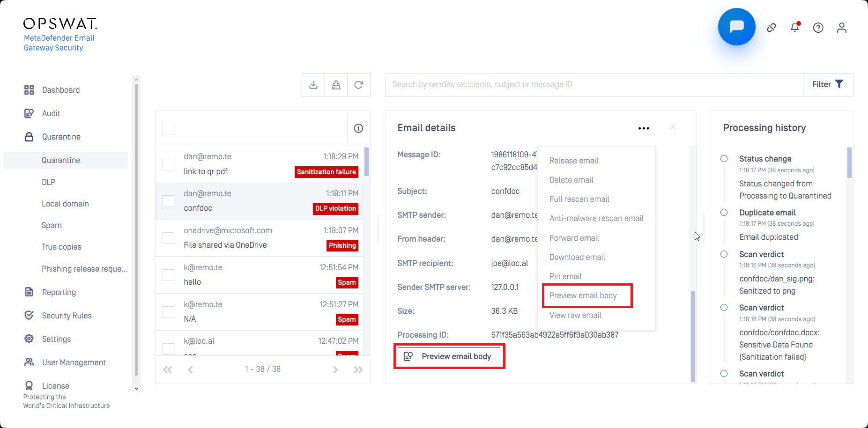
Task: Click the three-dot menu in Email details
Action: click(644, 128)
